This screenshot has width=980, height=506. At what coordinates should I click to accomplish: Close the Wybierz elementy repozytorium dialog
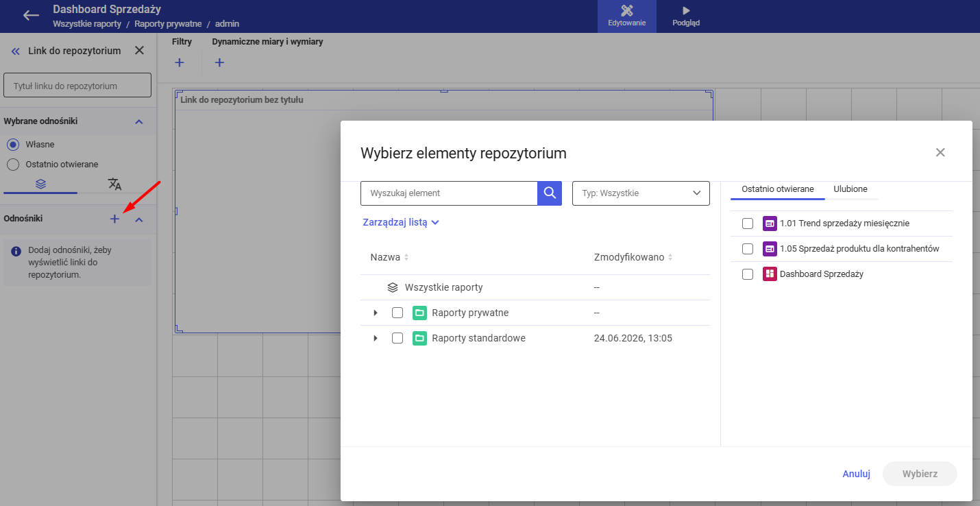tap(940, 152)
